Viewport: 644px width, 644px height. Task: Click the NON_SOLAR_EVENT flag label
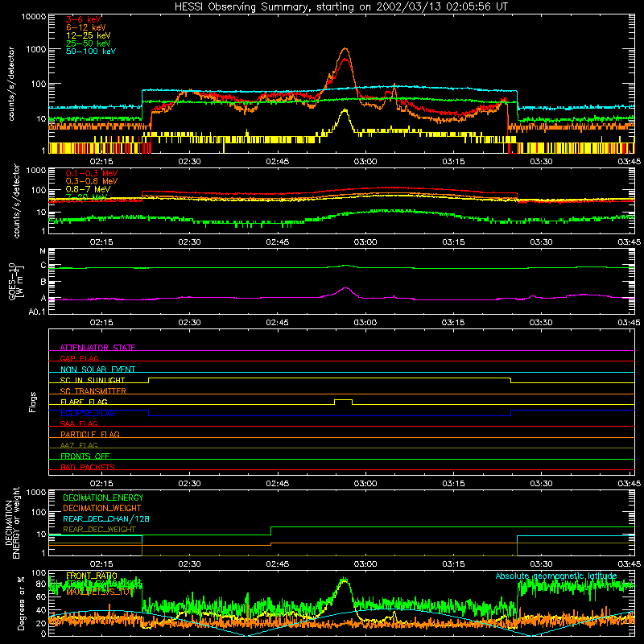(97, 369)
